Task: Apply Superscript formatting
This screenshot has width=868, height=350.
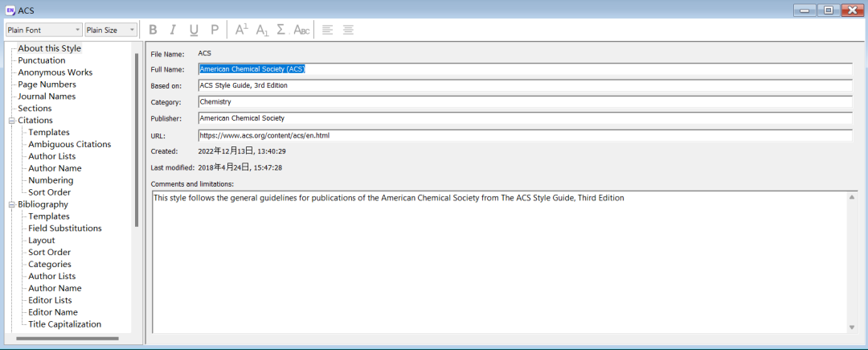Action: click(x=241, y=30)
